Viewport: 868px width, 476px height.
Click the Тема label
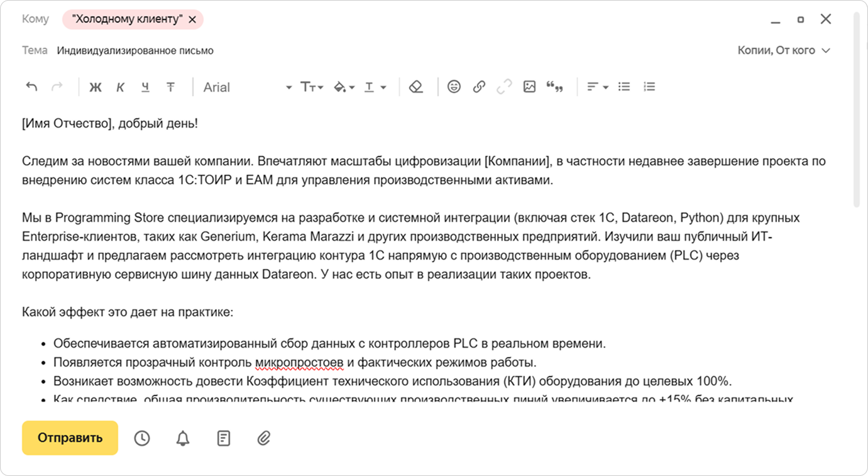(35, 50)
